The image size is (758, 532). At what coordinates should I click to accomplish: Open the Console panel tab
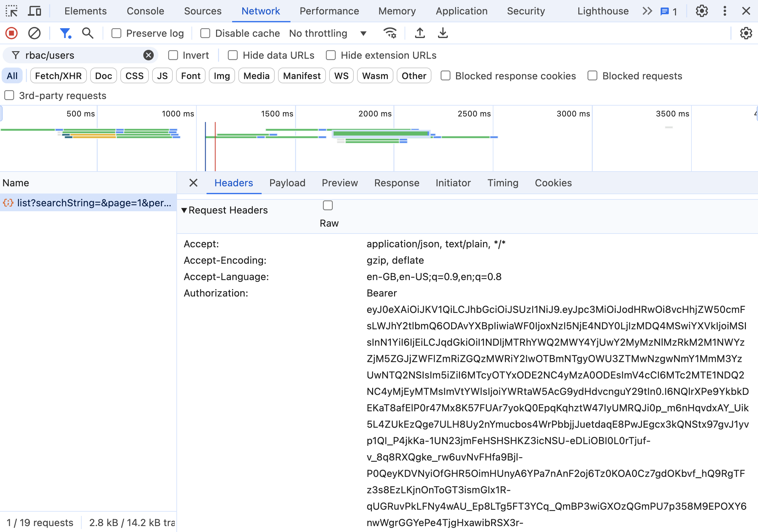pyautogui.click(x=145, y=11)
